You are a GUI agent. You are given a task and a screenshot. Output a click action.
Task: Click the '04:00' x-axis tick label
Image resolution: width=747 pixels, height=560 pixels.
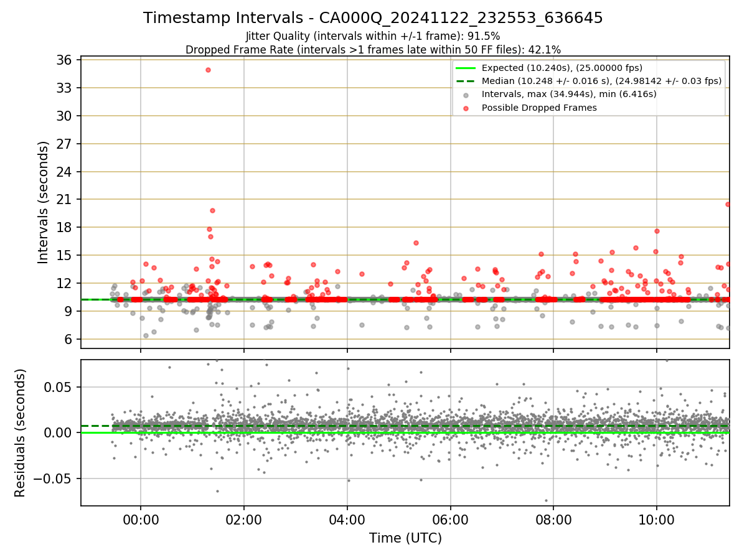pos(347,520)
